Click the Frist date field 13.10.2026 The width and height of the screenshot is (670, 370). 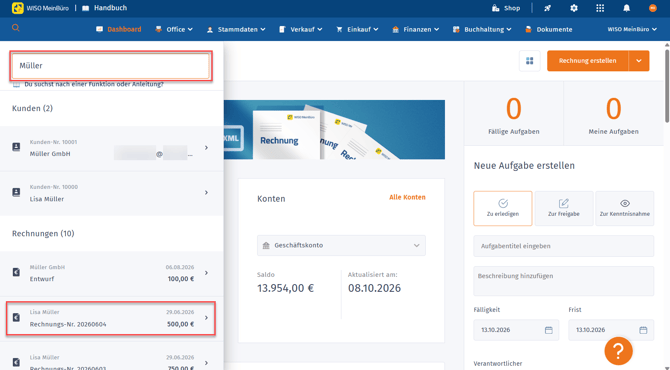[x=611, y=330]
